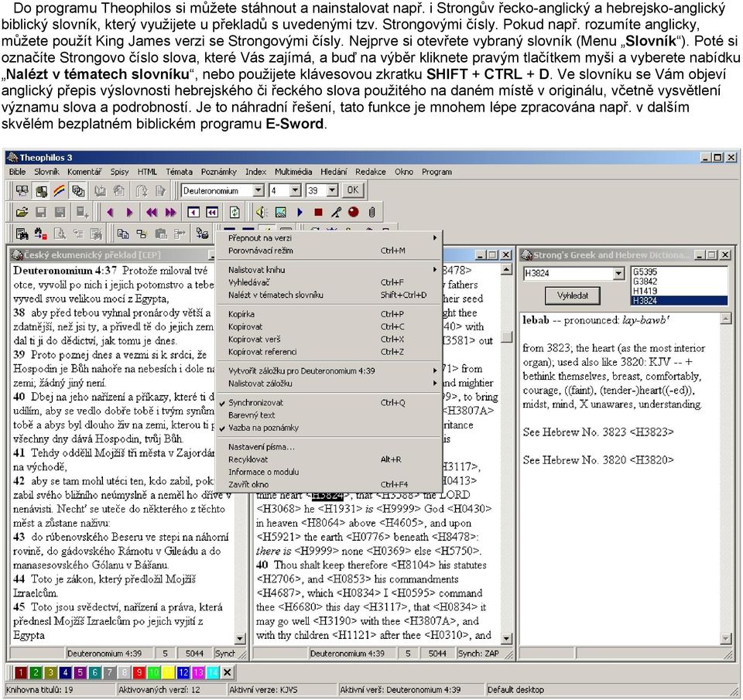Follow the See Hebrew No. 3823 <H3823> reference
Screen dimensions: 743x700
tap(598, 432)
